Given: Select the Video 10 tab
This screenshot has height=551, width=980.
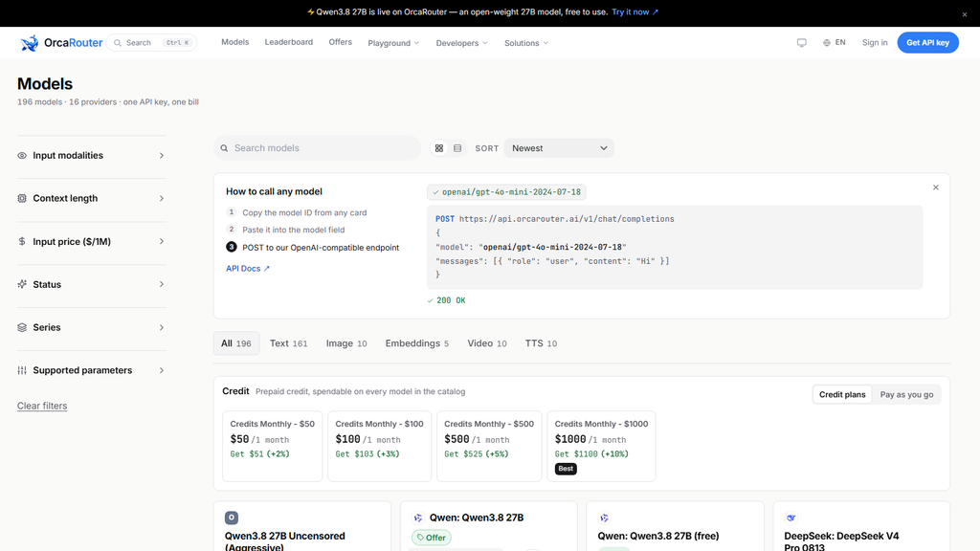Looking at the screenshot, I should (x=487, y=343).
